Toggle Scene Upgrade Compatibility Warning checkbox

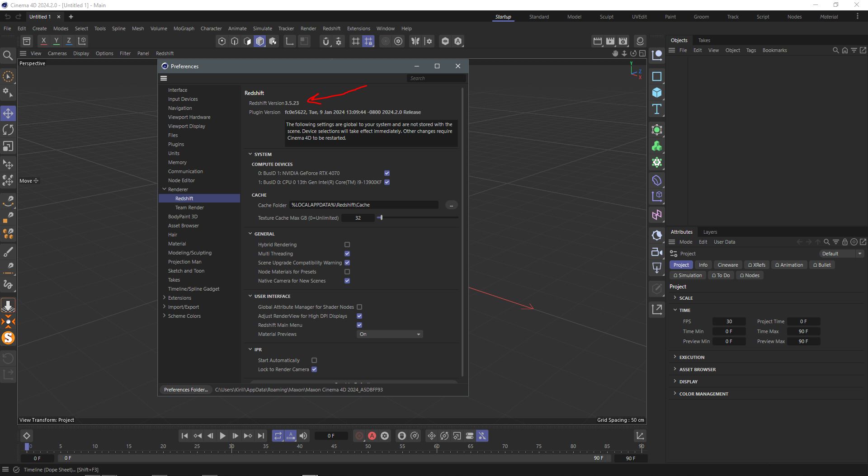click(347, 263)
